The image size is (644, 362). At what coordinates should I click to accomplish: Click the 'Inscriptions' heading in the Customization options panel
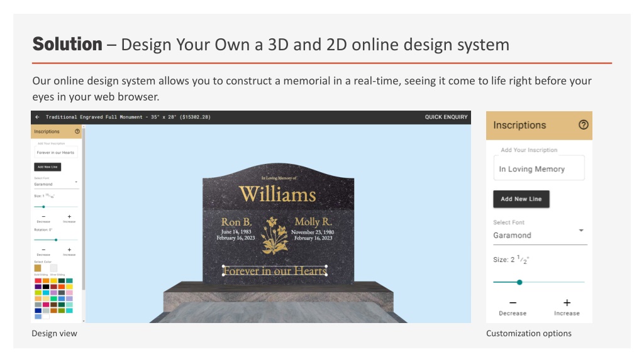tap(519, 125)
